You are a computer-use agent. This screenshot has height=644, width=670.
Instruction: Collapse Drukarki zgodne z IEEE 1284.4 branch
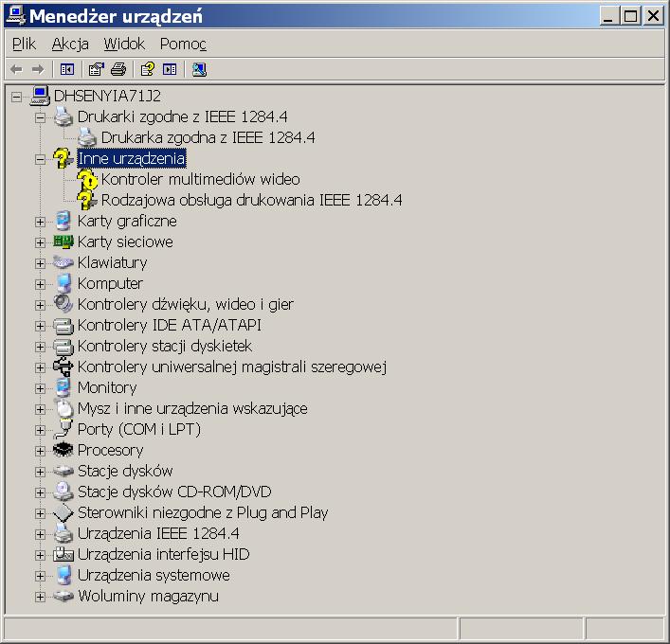pyautogui.click(x=40, y=117)
